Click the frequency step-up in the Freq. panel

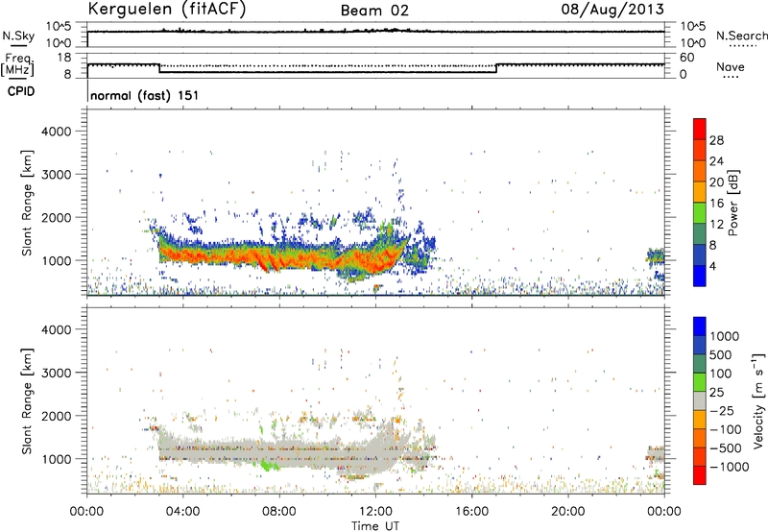tap(496, 68)
